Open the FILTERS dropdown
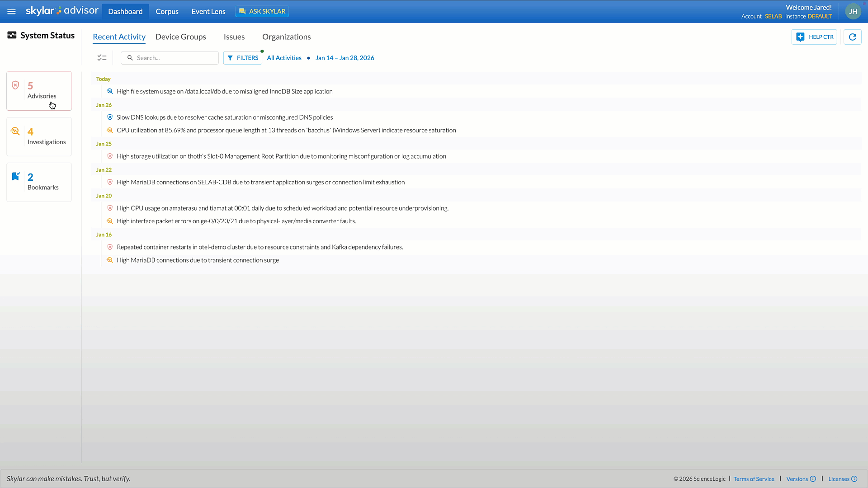The width and height of the screenshot is (868, 488). [x=243, y=58]
